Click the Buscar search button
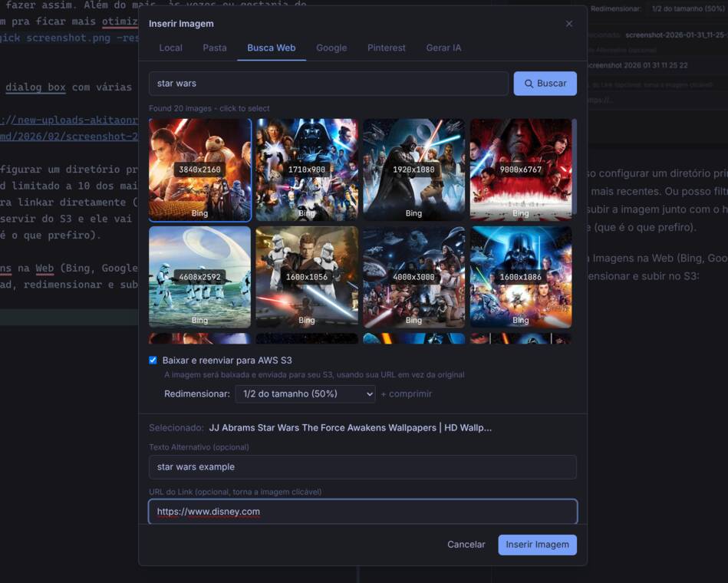Viewport: 728px width, 583px height. pyautogui.click(x=545, y=84)
